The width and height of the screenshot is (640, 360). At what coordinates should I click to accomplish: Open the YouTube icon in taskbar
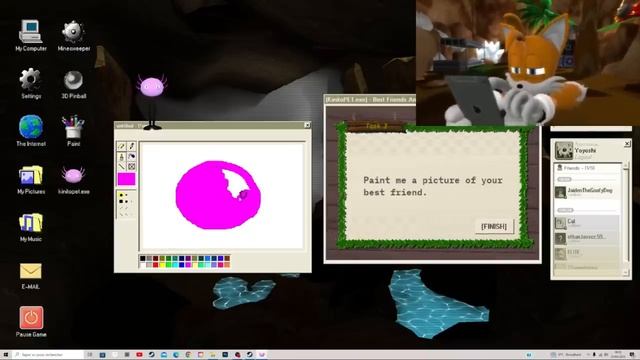139,355
